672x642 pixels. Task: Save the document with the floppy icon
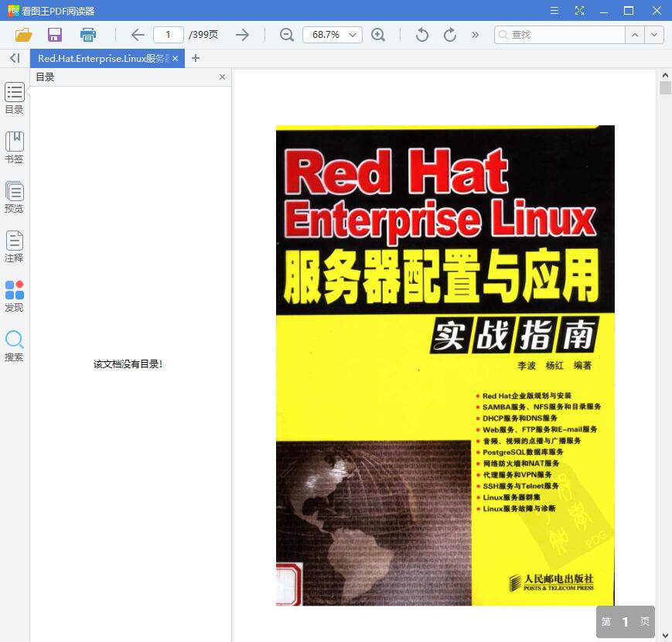coord(55,35)
